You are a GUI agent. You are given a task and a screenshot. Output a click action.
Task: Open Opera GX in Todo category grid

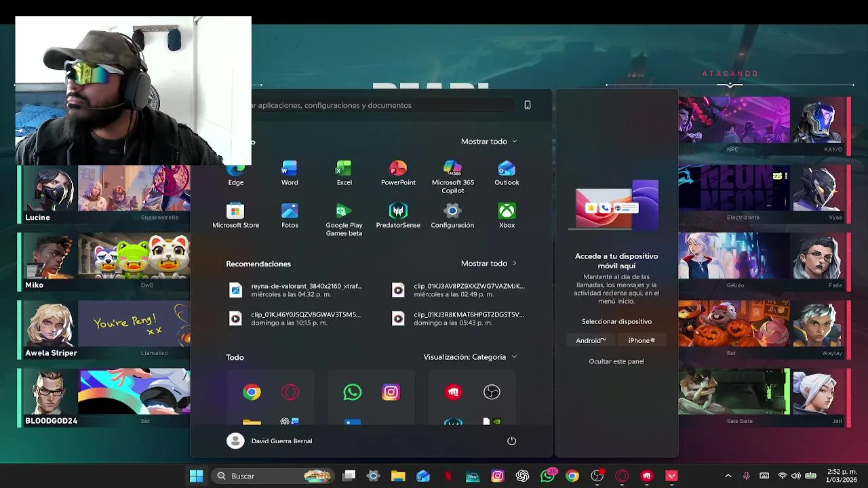290,392
